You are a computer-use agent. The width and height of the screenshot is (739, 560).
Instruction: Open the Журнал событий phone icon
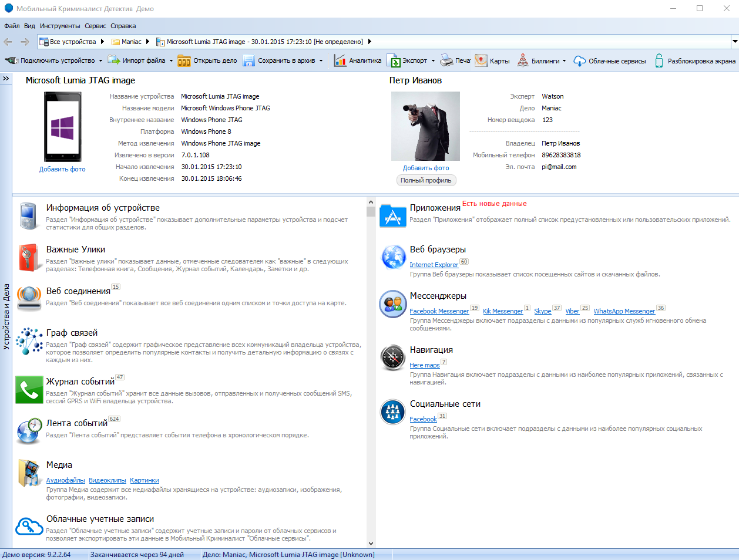point(29,390)
